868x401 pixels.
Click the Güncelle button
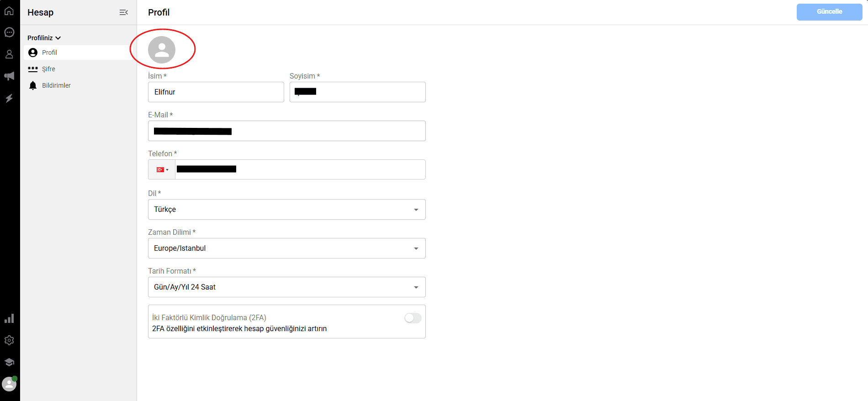coord(829,12)
